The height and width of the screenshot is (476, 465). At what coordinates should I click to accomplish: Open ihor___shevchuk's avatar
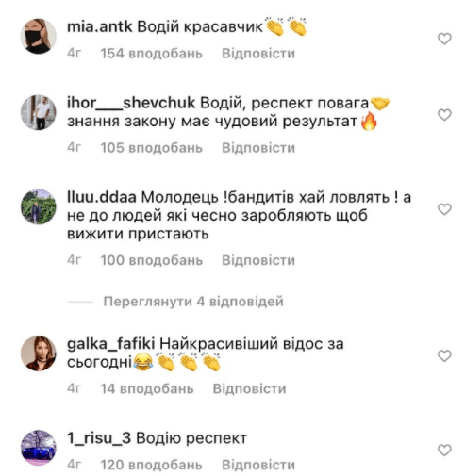(39, 112)
